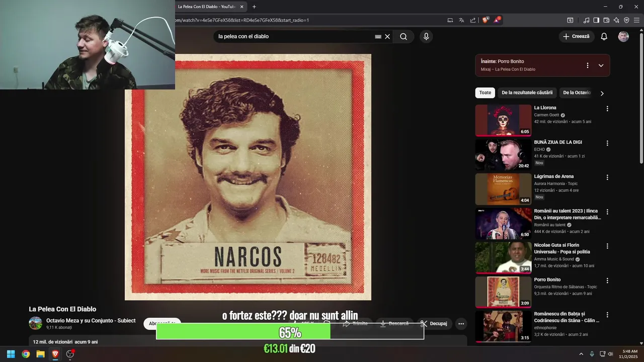Screen dimensions: 644x362
Task: Open options menu for Nicolae Guta video
Action: [607, 246]
